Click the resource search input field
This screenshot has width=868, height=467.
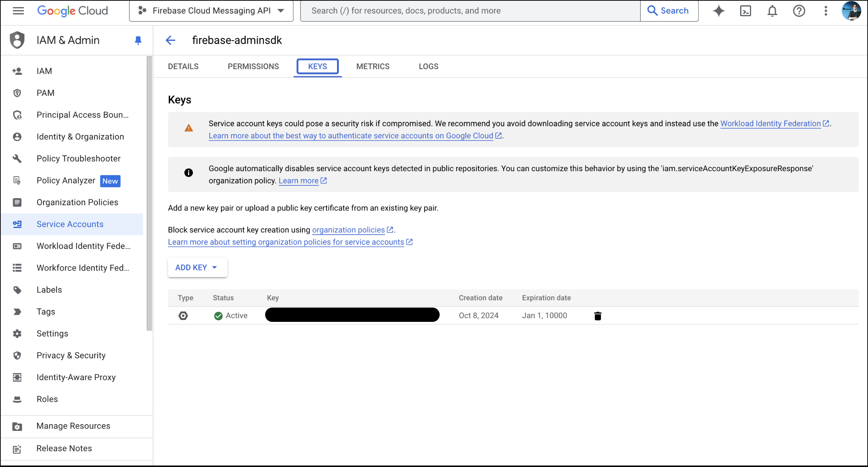[x=470, y=11]
